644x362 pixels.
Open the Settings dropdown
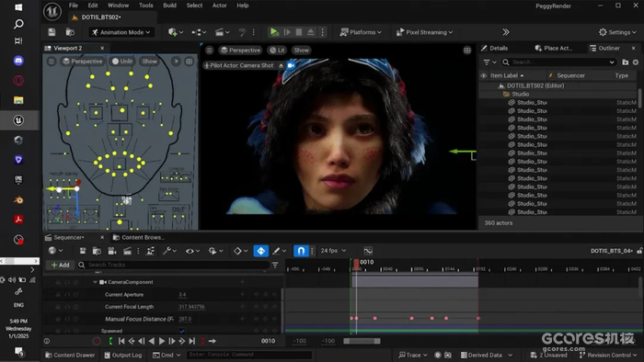pyautogui.click(x=617, y=32)
